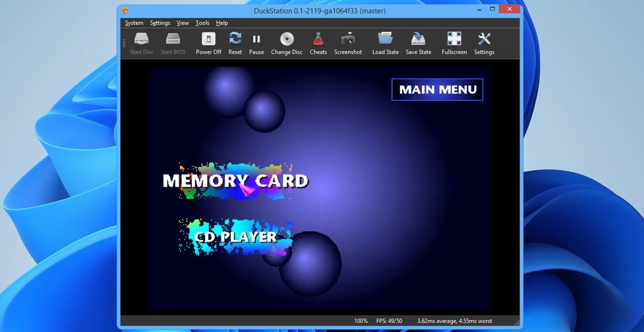Click the MAIN MENU label box
This screenshot has height=332, width=644.
tap(437, 89)
